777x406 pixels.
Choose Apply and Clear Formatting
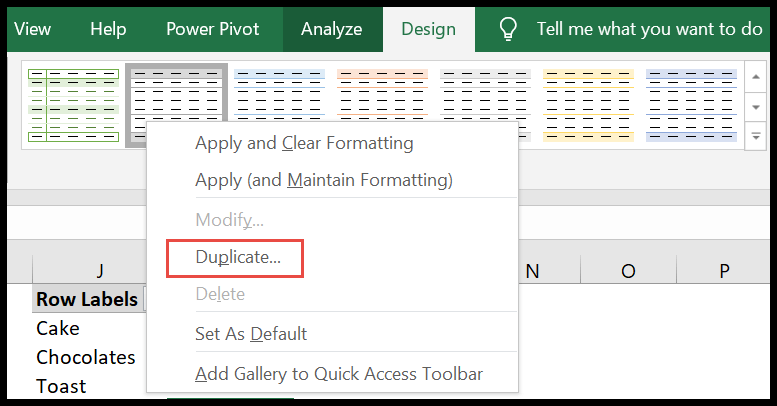[304, 143]
